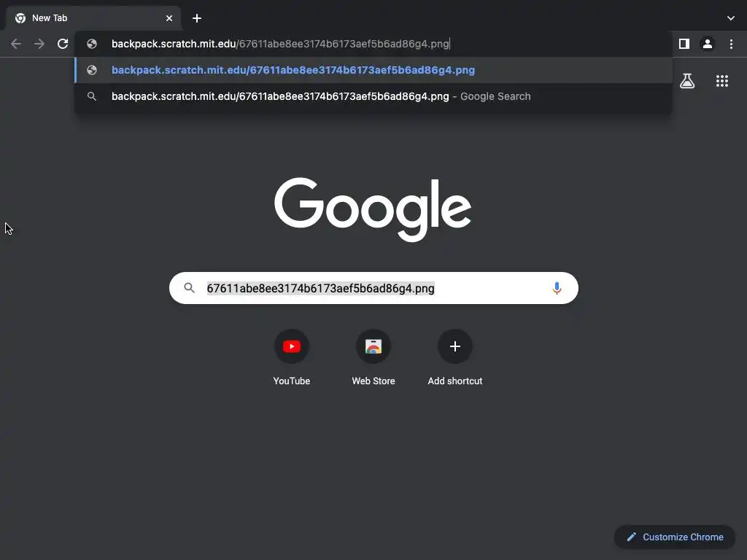The image size is (747, 560).
Task: Open the Google apps grid
Action: [722, 81]
